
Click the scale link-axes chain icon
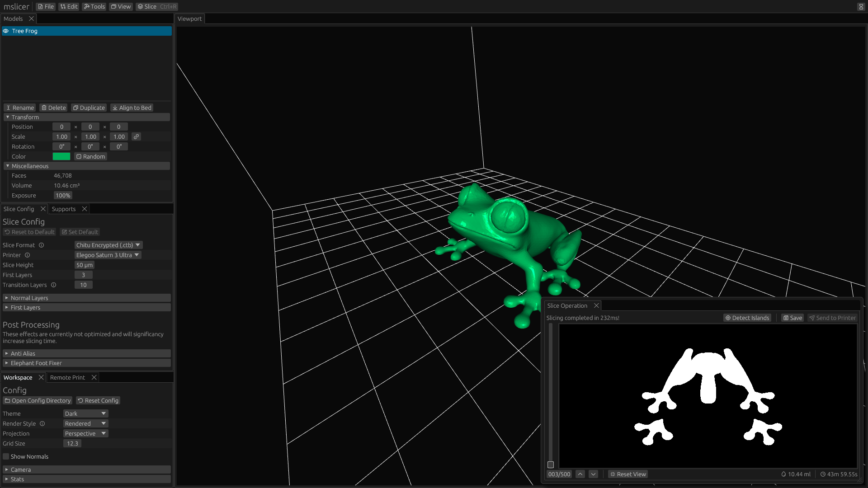pos(136,136)
